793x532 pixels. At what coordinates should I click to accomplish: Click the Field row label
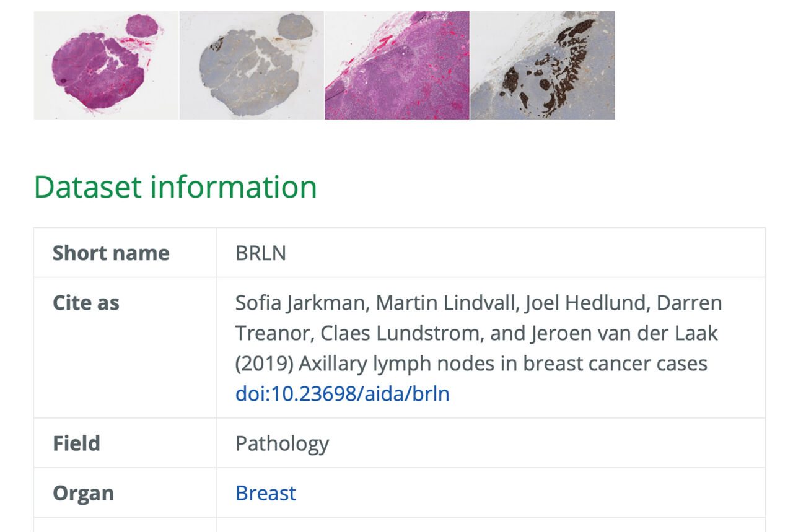tap(76, 443)
